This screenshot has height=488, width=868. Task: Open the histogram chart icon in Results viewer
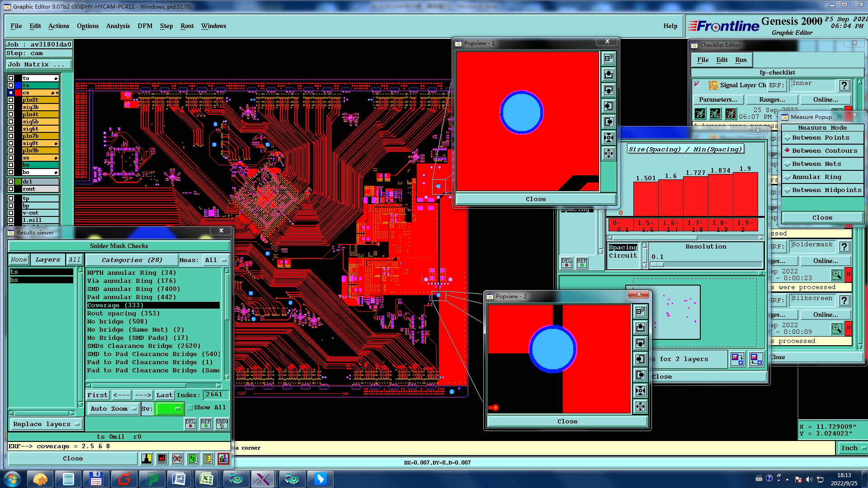click(223, 459)
